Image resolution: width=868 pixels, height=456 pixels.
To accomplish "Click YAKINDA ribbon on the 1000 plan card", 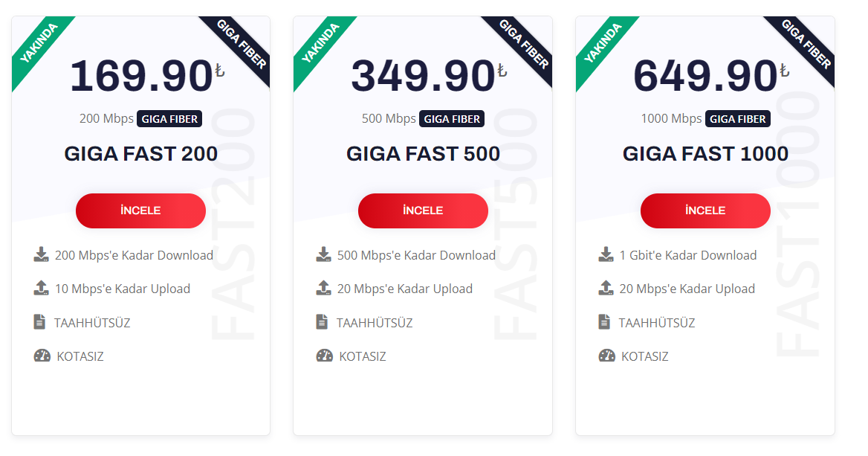I will pyautogui.click(x=603, y=43).
